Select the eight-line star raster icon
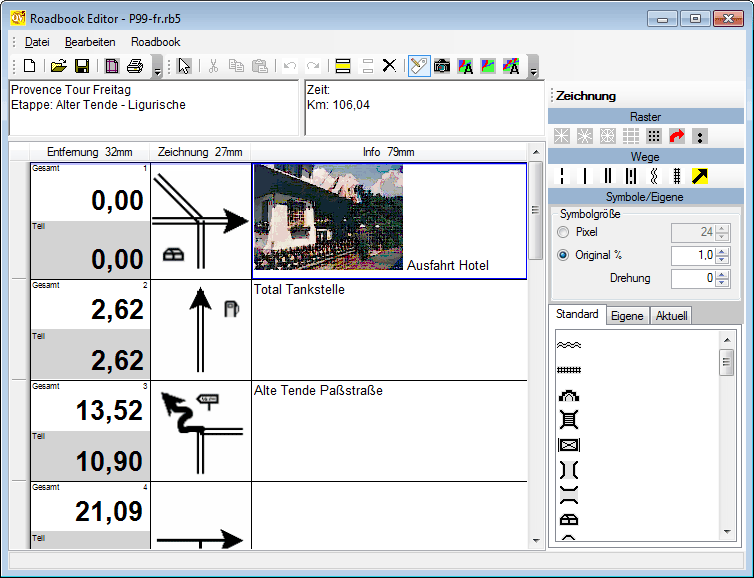The image size is (754, 578). (562, 136)
